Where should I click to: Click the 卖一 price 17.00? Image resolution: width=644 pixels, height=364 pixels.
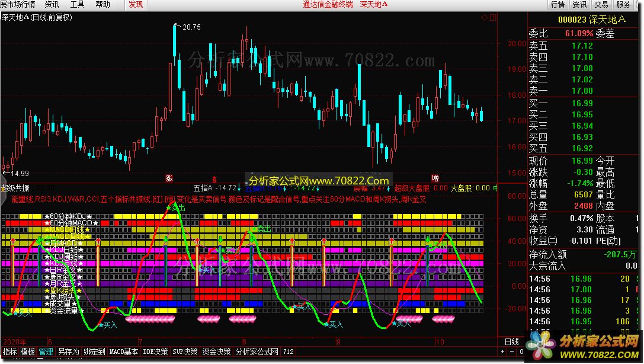tap(582, 91)
